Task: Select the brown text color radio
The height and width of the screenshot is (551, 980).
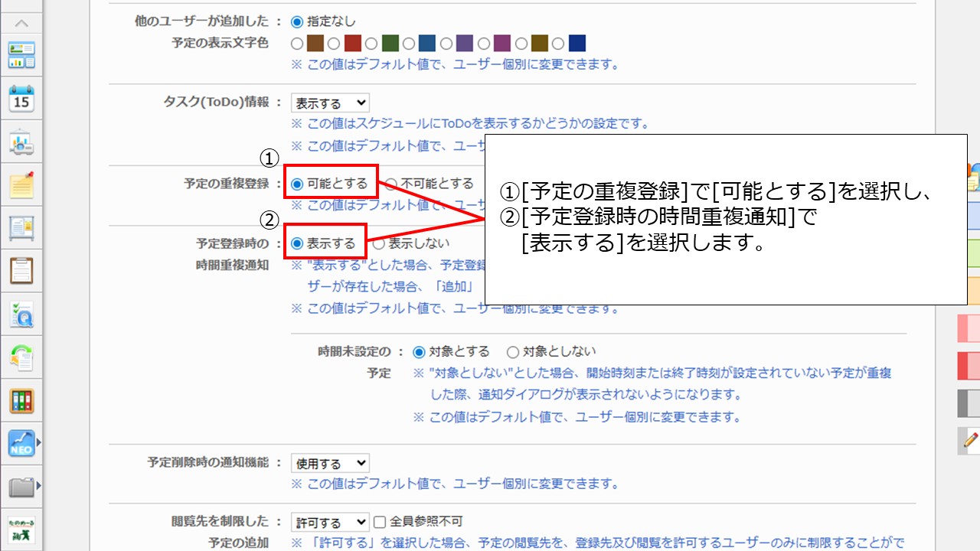Action: pyautogui.click(x=297, y=43)
